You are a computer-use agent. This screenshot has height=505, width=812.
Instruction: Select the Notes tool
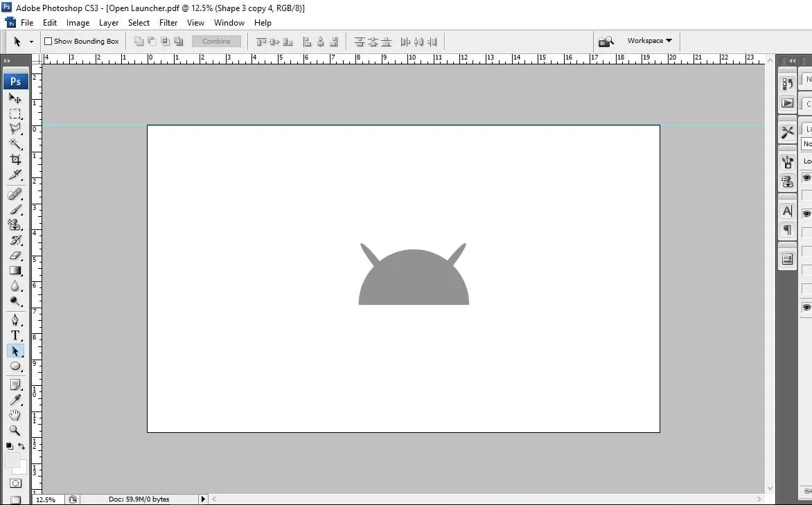[x=15, y=385]
